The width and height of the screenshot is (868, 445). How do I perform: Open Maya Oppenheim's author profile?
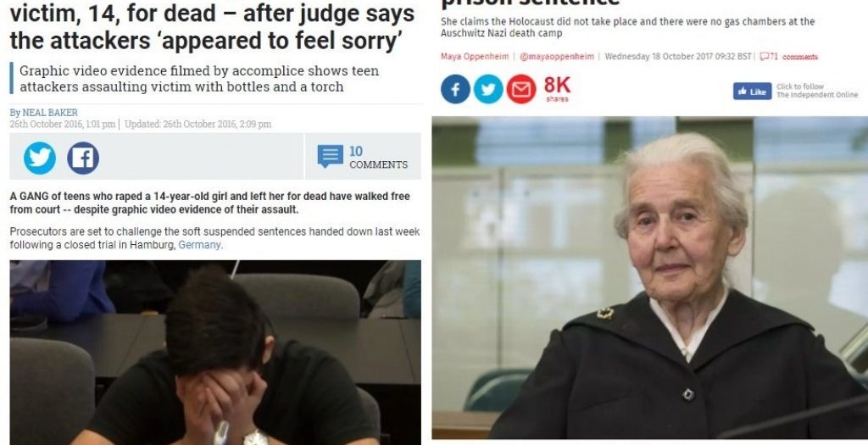(475, 57)
